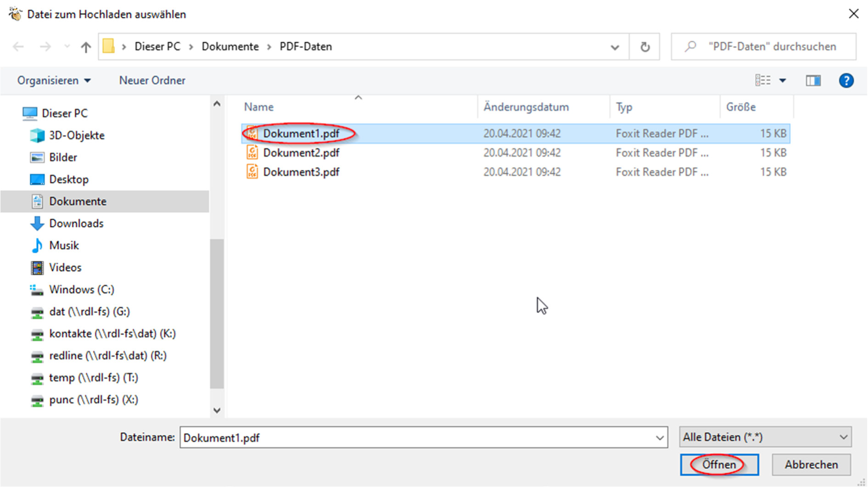Screen dimensions: 868x487
Task: Expand the address bar history dropdown
Action: 615,47
